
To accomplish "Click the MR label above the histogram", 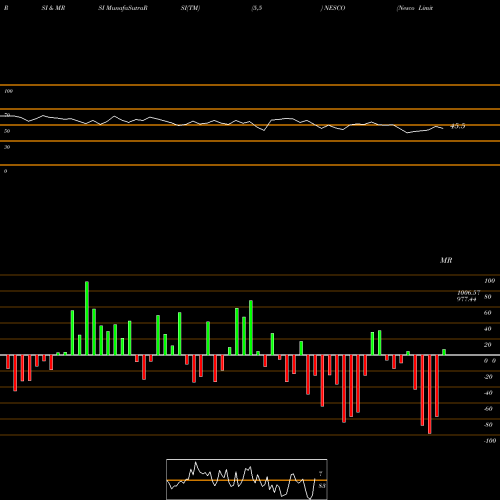I will click(x=446, y=260).
